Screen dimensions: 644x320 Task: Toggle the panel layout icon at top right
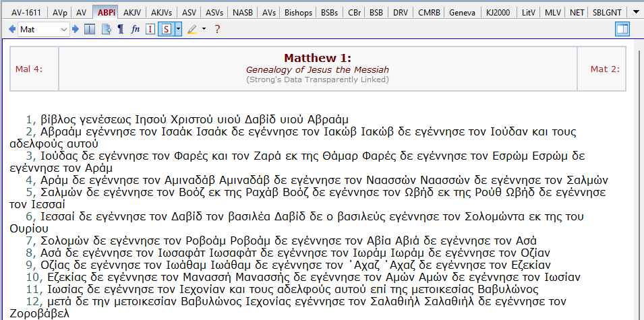[x=622, y=29]
